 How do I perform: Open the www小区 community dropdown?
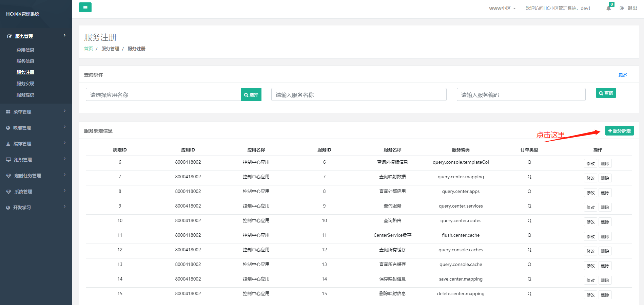tap(502, 8)
